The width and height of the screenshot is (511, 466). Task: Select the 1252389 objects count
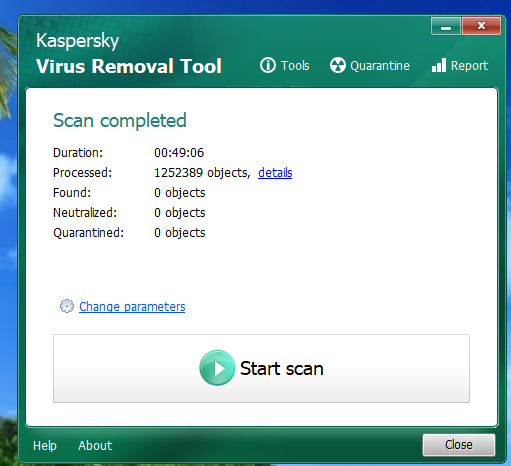[202, 173]
